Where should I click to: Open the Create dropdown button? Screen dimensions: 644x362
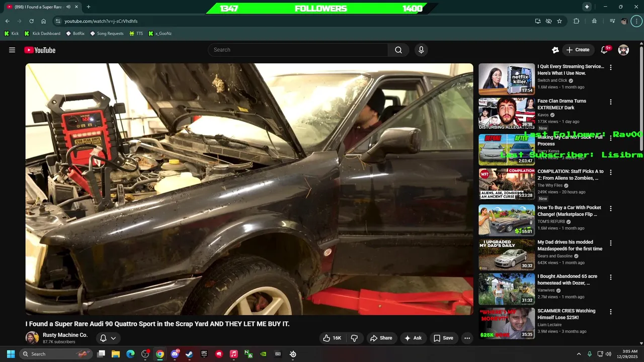coord(578,50)
